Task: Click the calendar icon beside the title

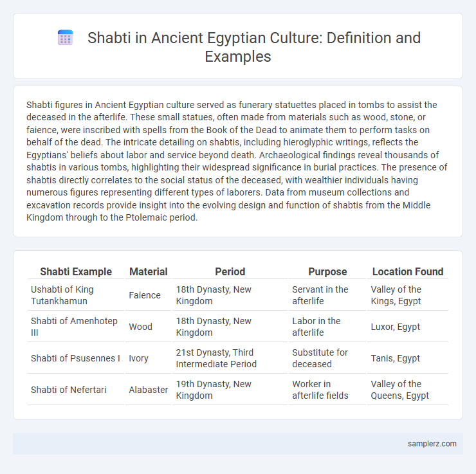Action: (65, 38)
